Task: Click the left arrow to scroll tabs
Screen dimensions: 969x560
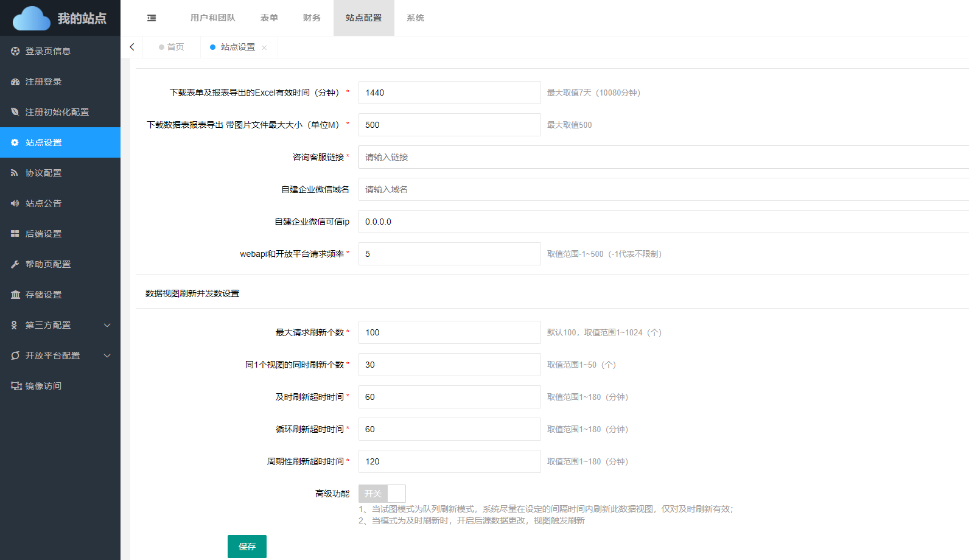Action: (x=132, y=47)
